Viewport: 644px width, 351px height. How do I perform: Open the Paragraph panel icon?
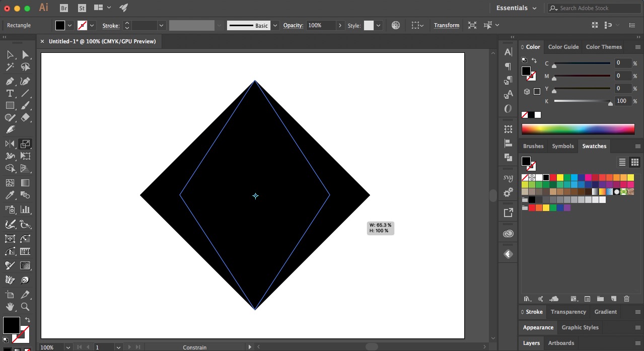pos(508,66)
